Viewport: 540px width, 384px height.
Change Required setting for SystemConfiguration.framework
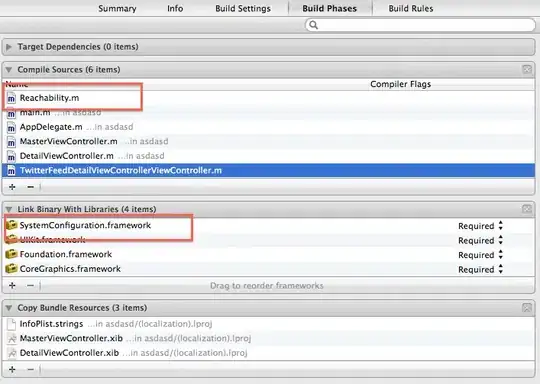click(x=481, y=226)
